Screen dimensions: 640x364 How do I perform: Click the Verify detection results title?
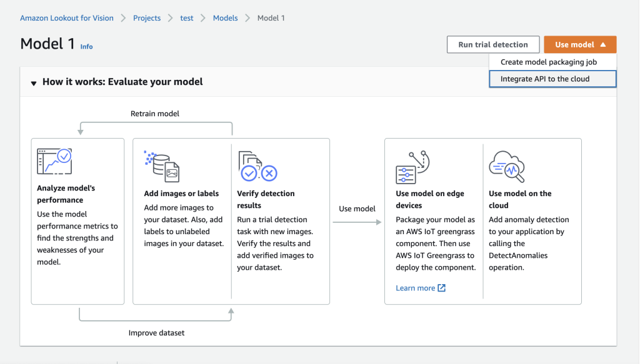point(266,199)
